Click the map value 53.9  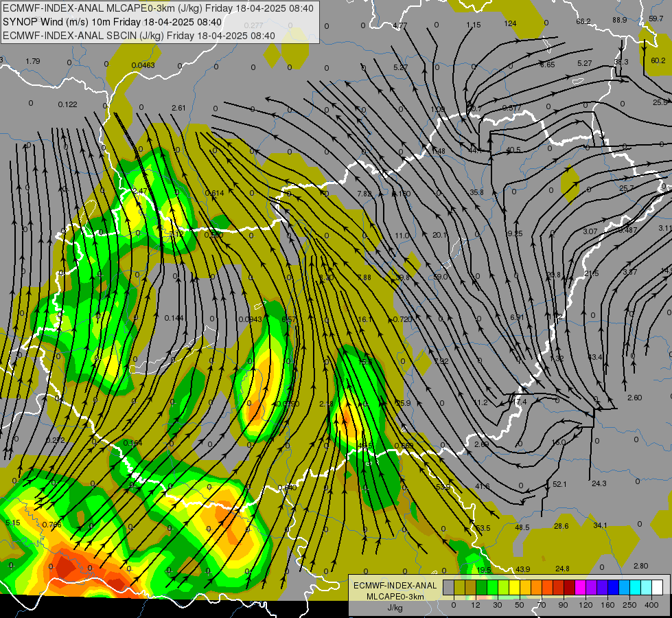[443, 487]
